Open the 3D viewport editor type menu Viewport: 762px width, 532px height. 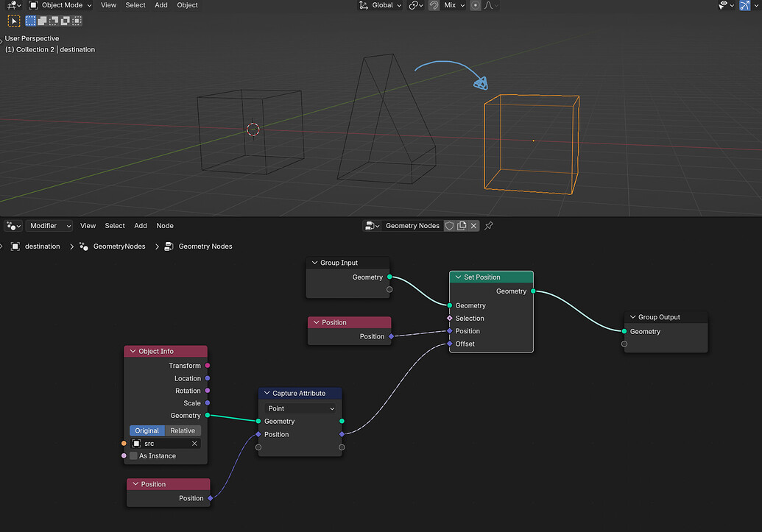[13, 5]
